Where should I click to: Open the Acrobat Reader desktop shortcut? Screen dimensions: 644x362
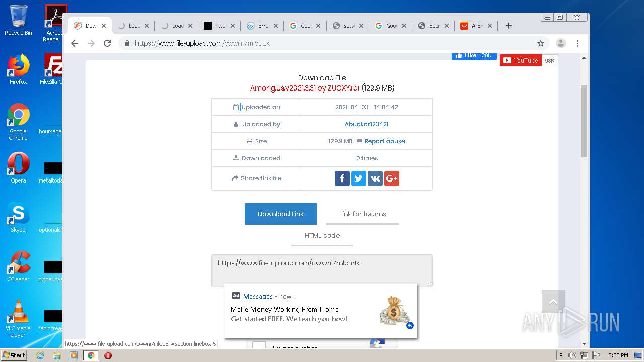point(54,23)
